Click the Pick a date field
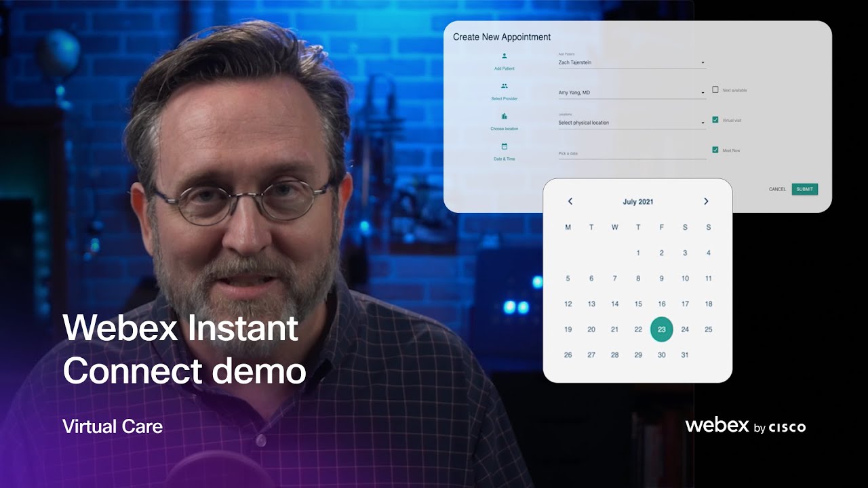 [632, 153]
